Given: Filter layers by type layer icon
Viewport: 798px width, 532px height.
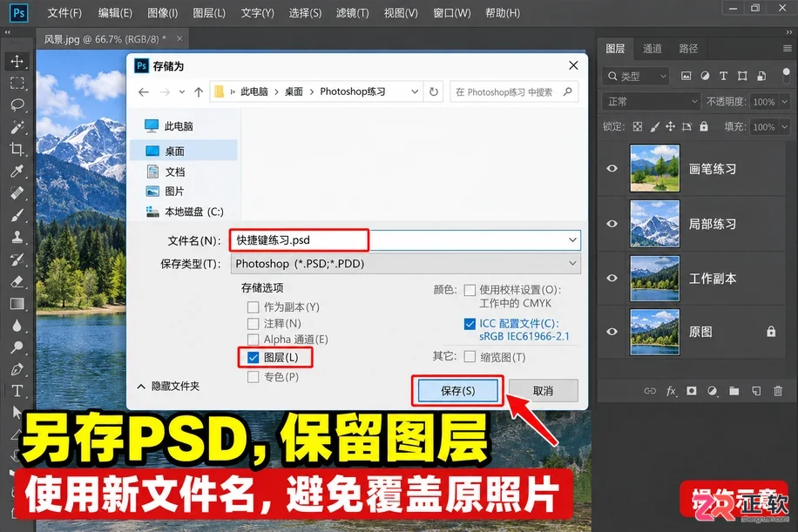Looking at the screenshot, I should pyautogui.click(x=723, y=76).
